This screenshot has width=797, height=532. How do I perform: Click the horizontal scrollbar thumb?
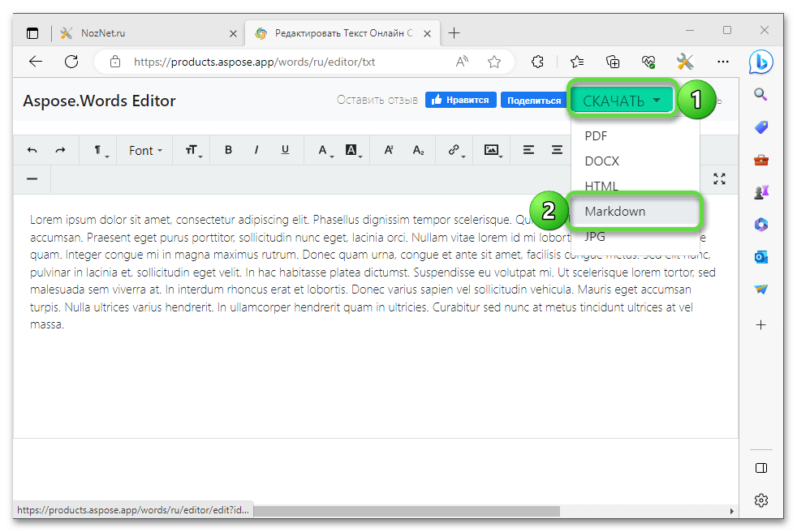[x=407, y=511]
